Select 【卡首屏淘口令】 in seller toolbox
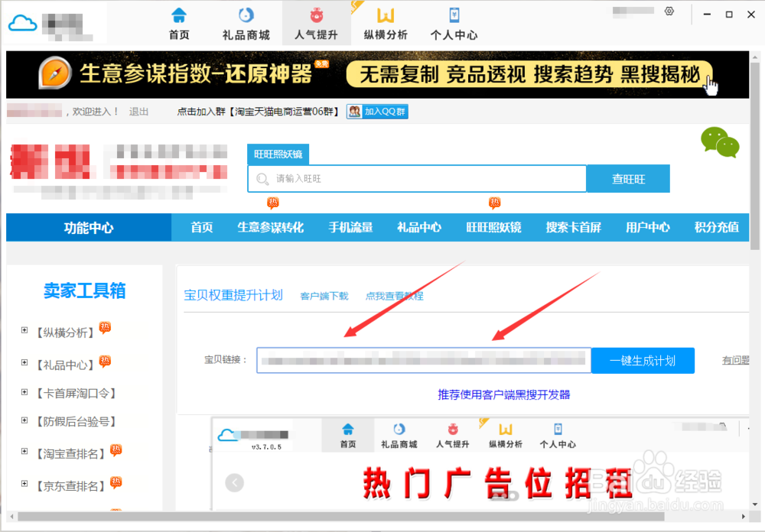This screenshot has width=765, height=532. (x=76, y=393)
